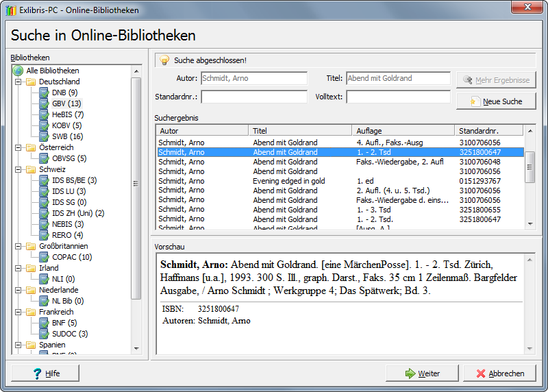Sort results by Auflage column header
The image size is (548, 392).
point(403,130)
